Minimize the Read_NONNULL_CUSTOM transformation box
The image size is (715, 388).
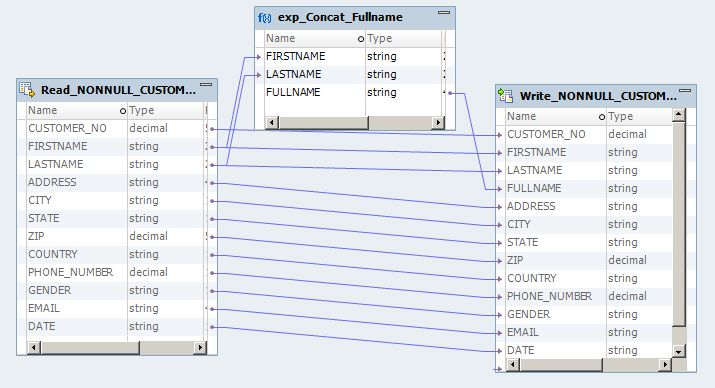pyautogui.click(x=206, y=84)
